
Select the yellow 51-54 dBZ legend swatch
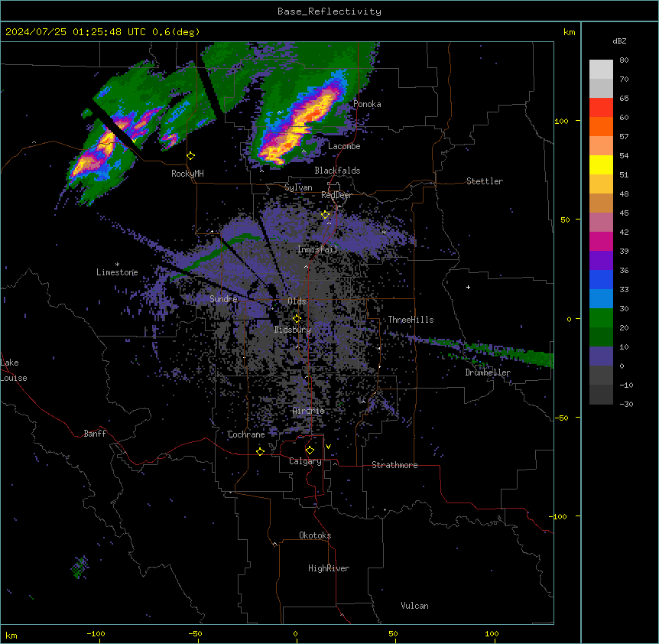click(x=601, y=164)
